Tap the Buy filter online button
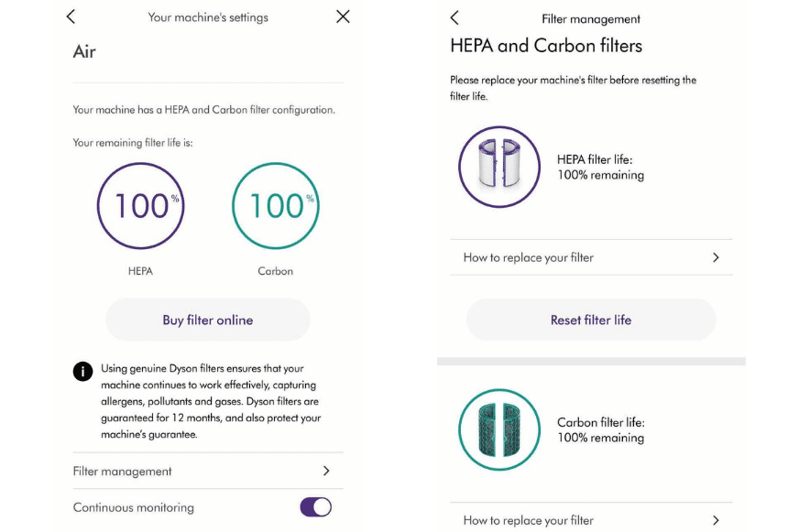The height and width of the screenshot is (532, 799). point(207,320)
